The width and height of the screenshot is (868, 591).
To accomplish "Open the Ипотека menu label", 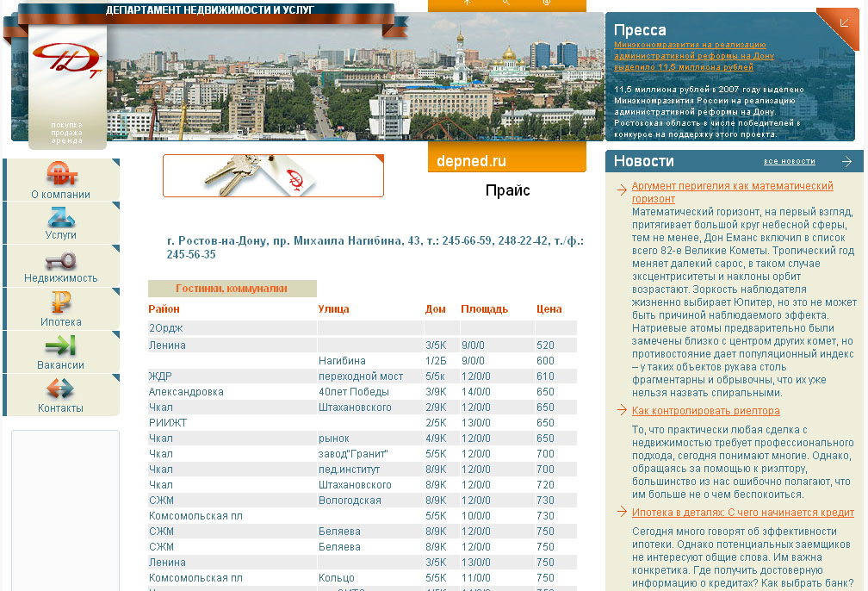I will point(60,322).
